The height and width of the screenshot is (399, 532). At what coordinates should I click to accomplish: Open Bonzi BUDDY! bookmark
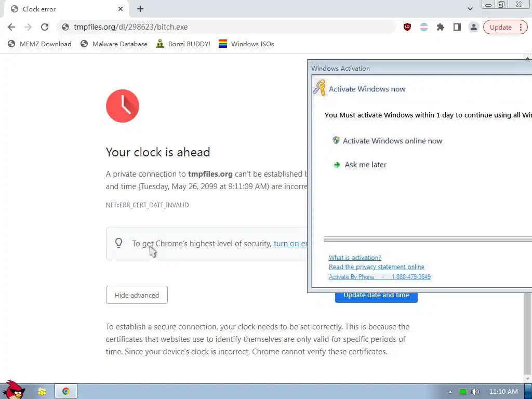[x=183, y=44]
